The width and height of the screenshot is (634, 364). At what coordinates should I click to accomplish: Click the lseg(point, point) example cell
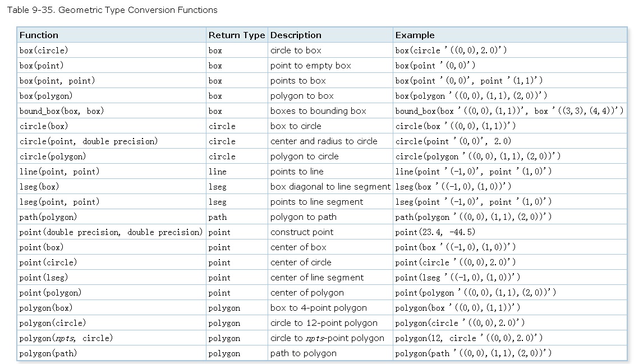[x=473, y=202]
